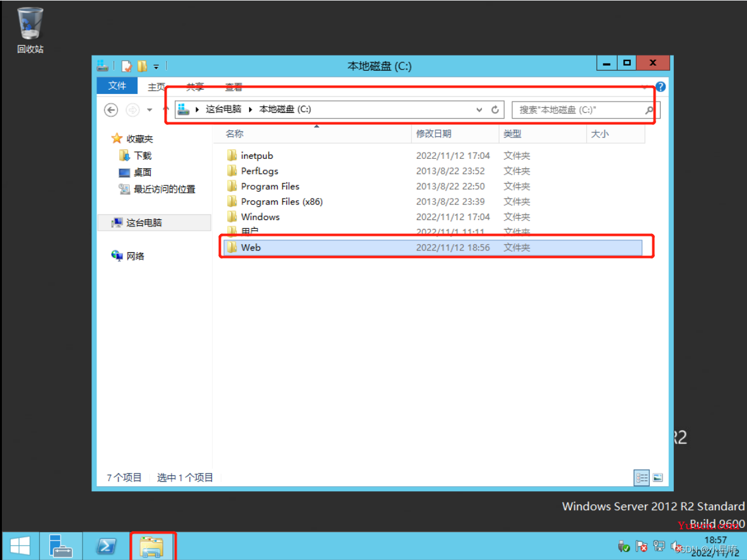The image size is (747, 560).
Task: Select the PerfLogs folder icon
Action: [232, 170]
